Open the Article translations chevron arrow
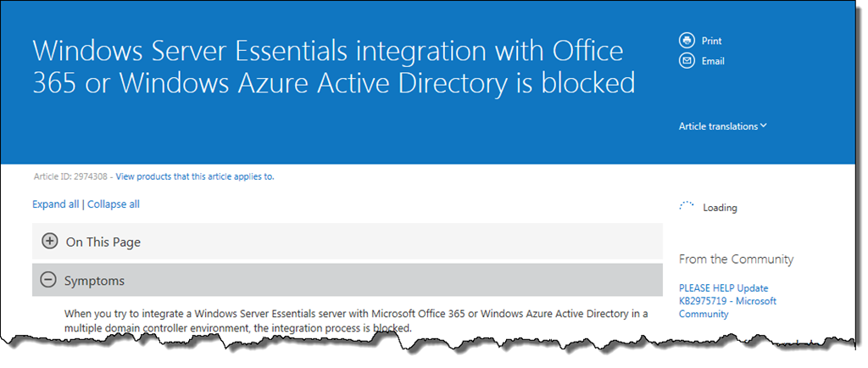The width and height of the screenshot is (868, 368). pos(764,125)
